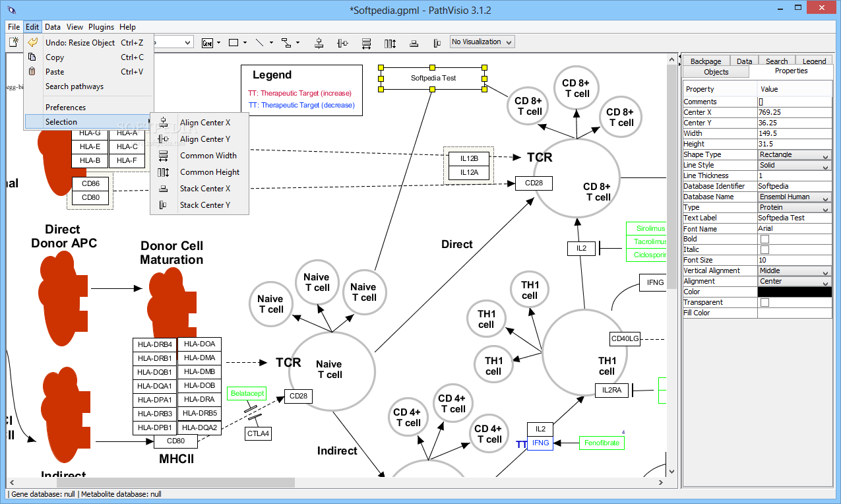Click the Copy icon in Edit menu
The width and height of the screenshot is (841, 504).
click(32, 57)
